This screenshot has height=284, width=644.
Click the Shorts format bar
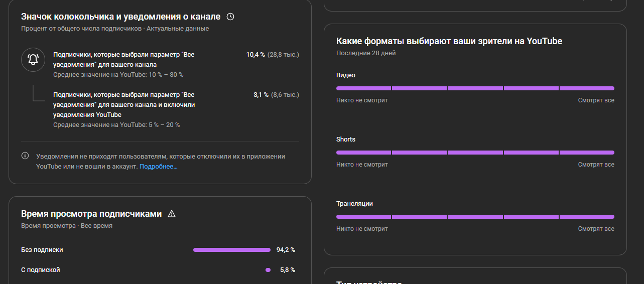coord(475,153)
